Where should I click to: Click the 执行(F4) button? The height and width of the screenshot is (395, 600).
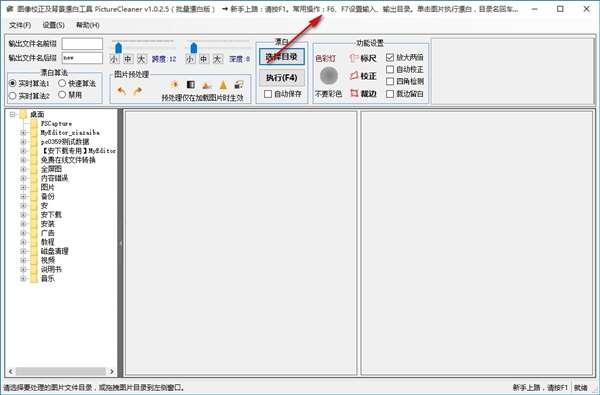(282, 78)
